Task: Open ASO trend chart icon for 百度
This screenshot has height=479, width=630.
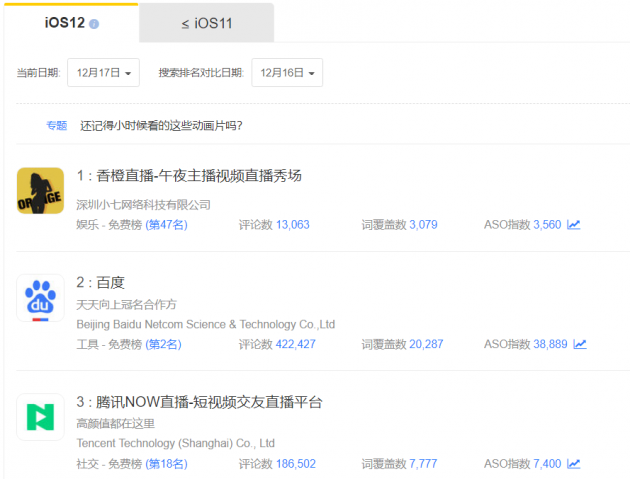Action: point(580,344)
